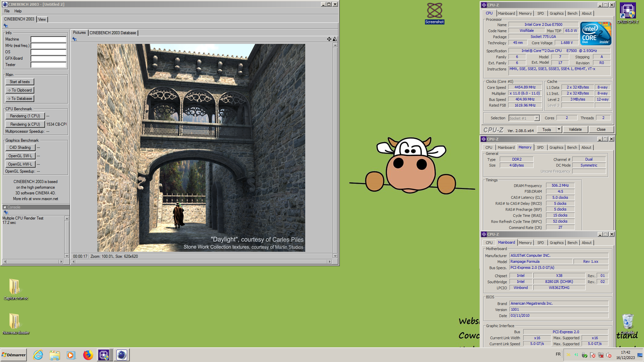Viewport: 644px width, 362px height.
Task: Click the picture view scroll-up arrow
Action: coord(335,45)
